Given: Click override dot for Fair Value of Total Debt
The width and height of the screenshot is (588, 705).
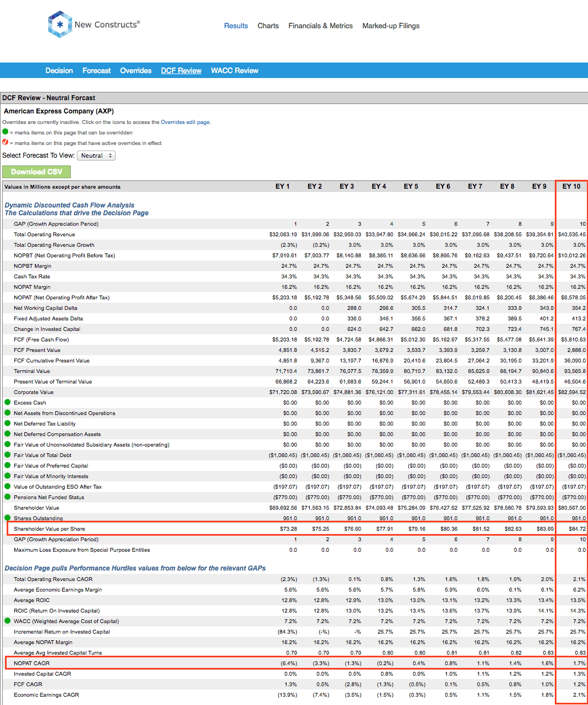Looking at the screenshot, I should pyautogui.click(x=8, y=455).
